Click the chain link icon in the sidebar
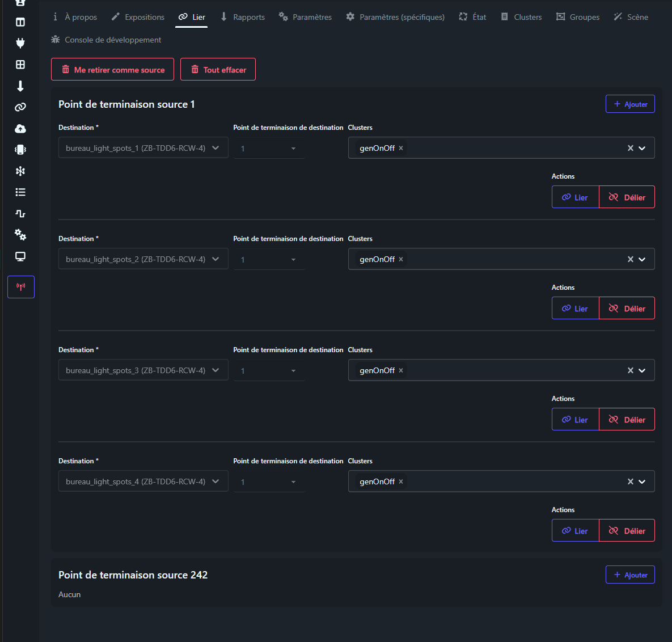Image resolution: width=672 pixels, height=642 pixels. pyautogui.click(x=20, y=107)
